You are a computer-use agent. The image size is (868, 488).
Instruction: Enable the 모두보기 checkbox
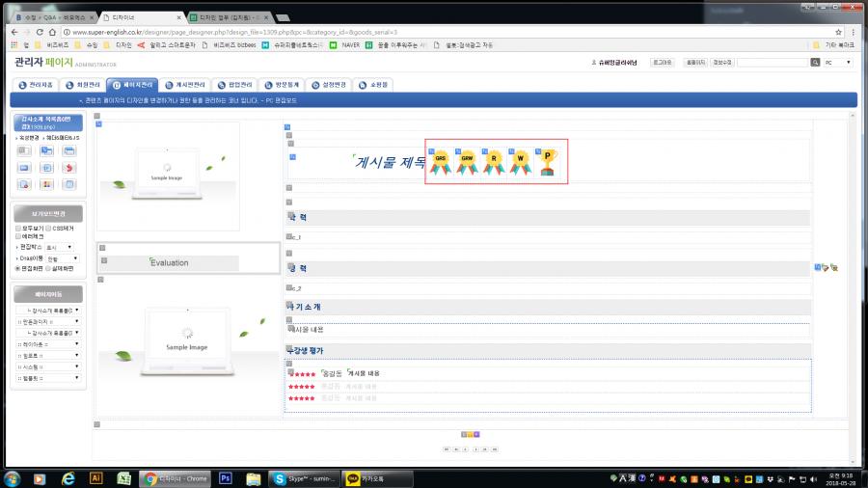click(x=18, y=229)
